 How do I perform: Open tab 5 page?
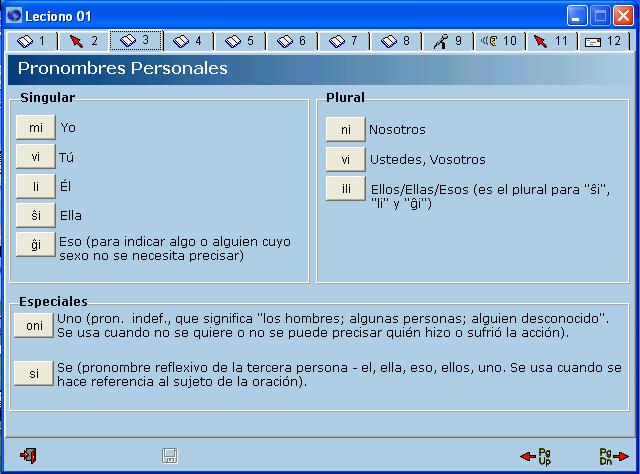pyautogui.click(x=240, y=41)
